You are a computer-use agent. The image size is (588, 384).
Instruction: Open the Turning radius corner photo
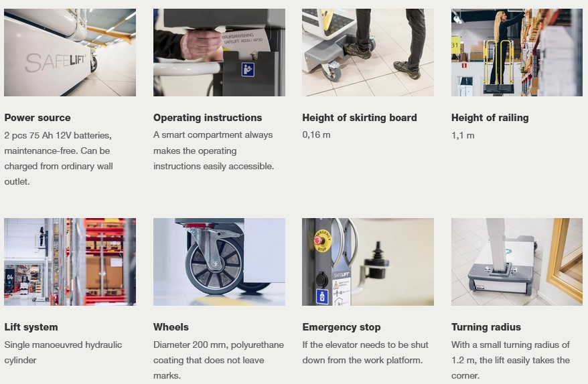pos(517,262)
